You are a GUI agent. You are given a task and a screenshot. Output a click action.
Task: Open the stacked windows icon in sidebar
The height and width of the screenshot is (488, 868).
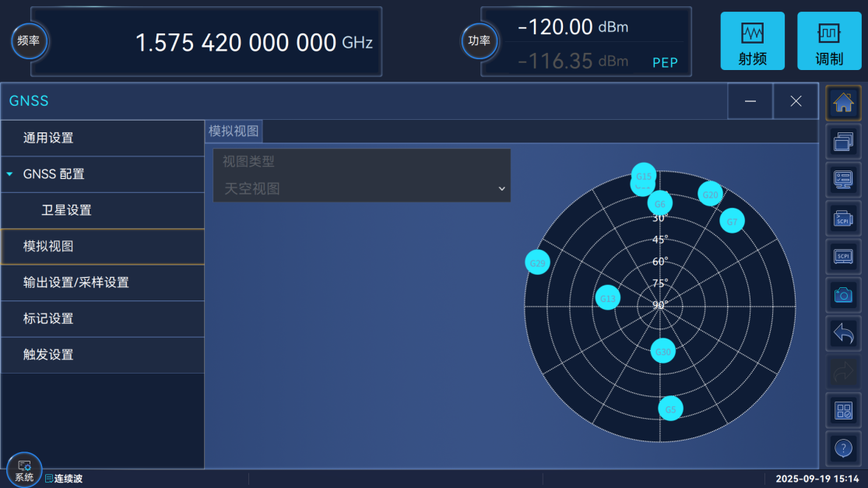pos(843,142)
